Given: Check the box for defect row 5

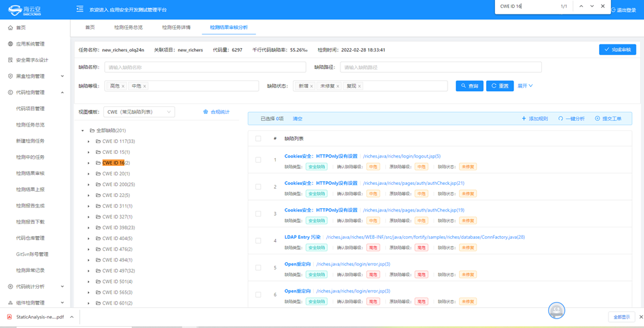Looking at the screenshot, I should [x=258, y=268].
